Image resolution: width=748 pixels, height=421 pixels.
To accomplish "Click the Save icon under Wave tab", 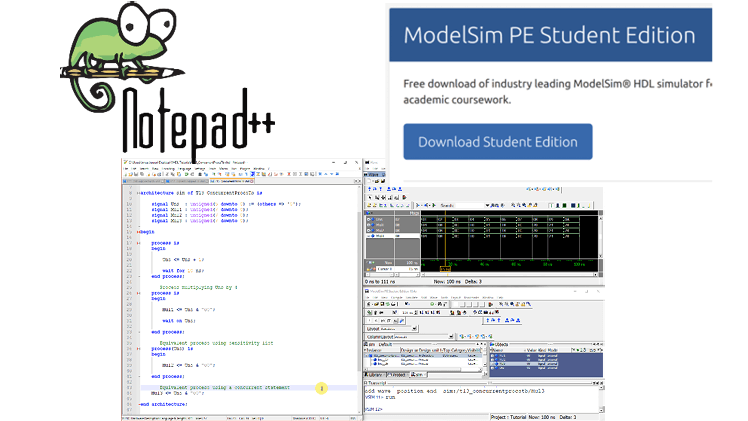I will point(383,181).
